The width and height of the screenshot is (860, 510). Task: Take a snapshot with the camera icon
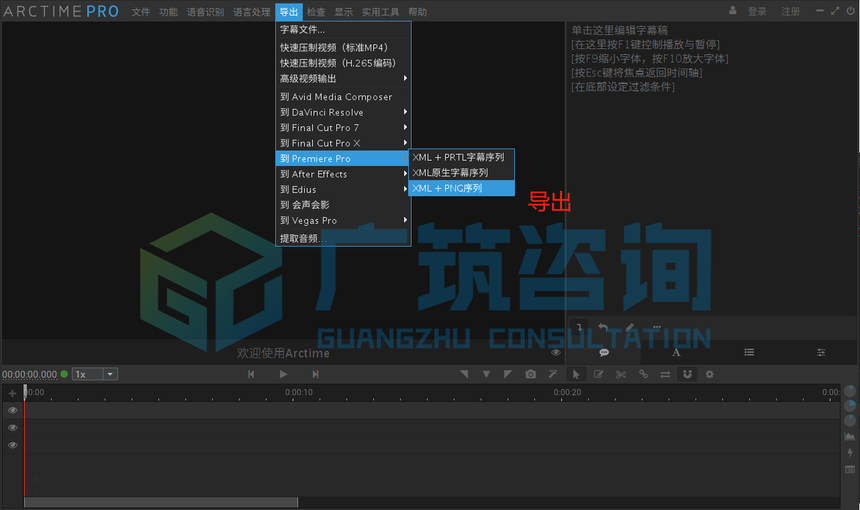530,375
